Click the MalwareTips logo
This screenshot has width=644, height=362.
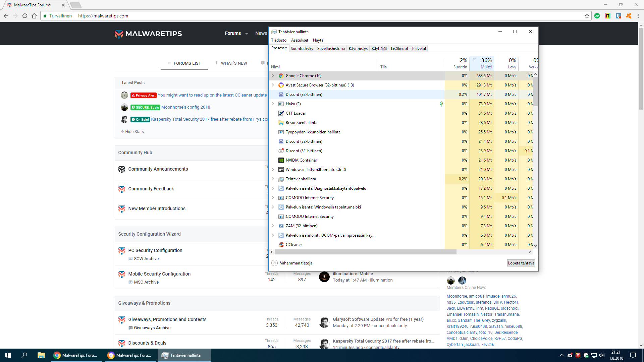(148, 34)
